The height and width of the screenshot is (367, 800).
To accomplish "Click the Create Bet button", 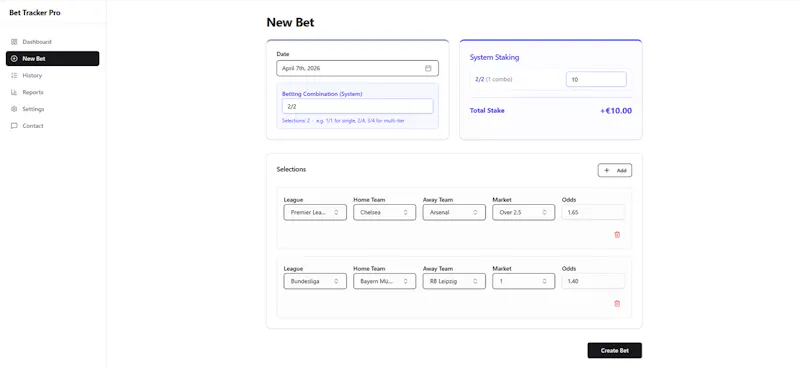I will [614, 351].
